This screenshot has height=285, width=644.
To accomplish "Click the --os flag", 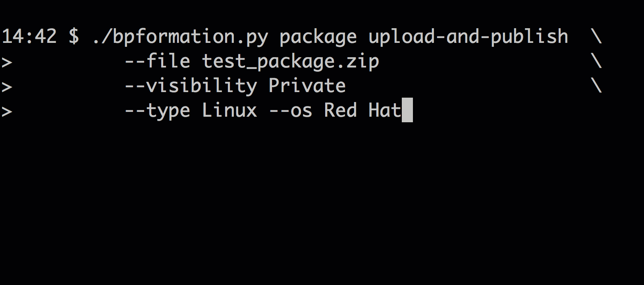I will pyautogui.click(x=291, y=111).
